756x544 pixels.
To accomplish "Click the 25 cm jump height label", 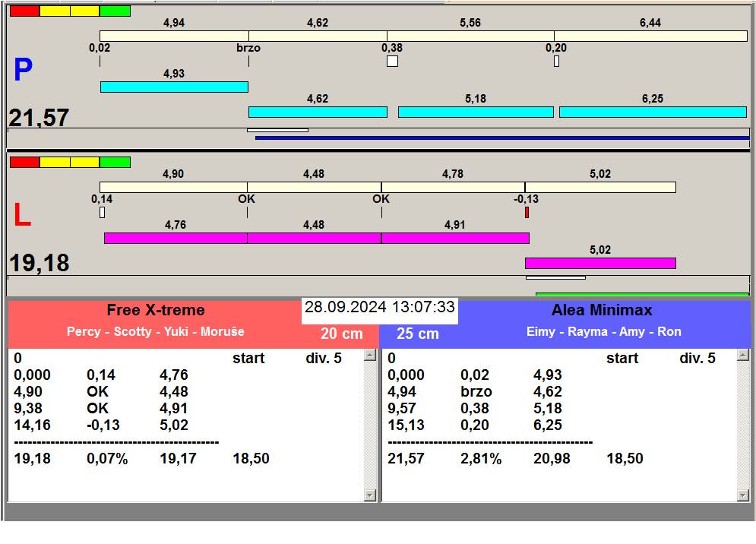I will point(418,334).
